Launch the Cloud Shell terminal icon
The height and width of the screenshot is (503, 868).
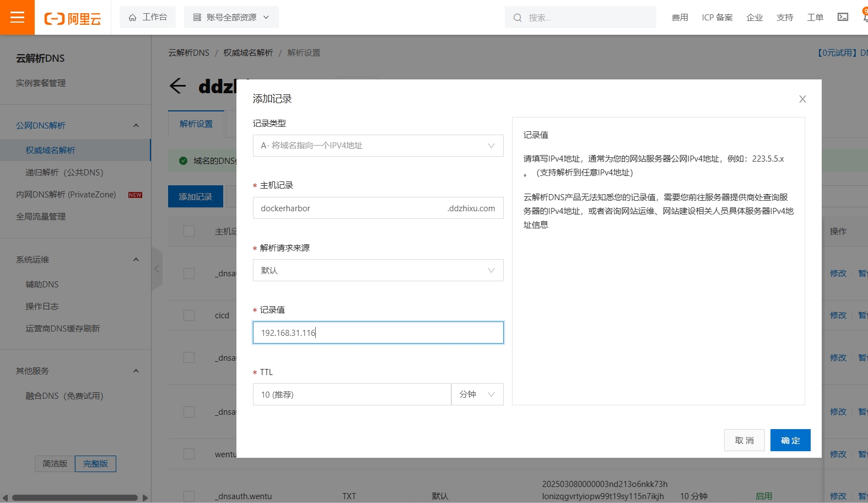[x=843, y=17]
